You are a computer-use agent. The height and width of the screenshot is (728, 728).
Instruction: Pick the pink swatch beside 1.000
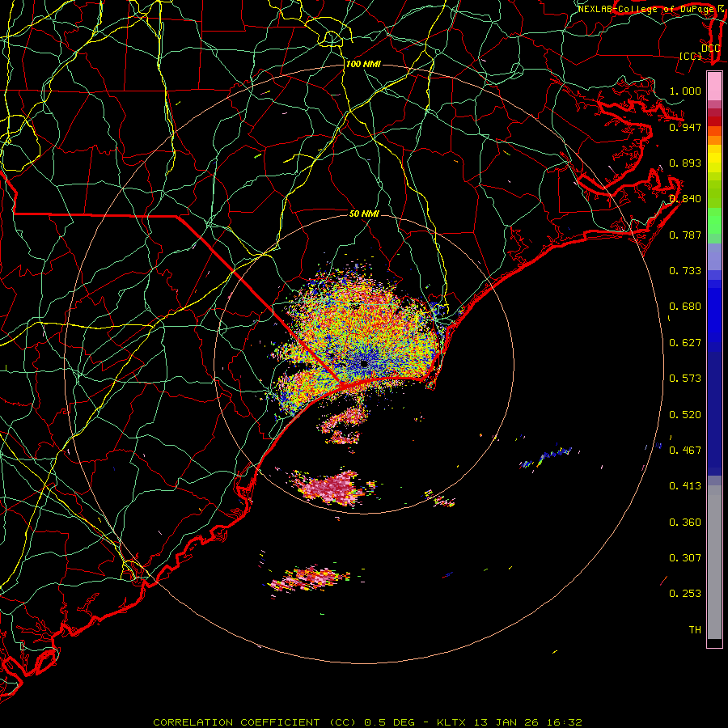714,87
